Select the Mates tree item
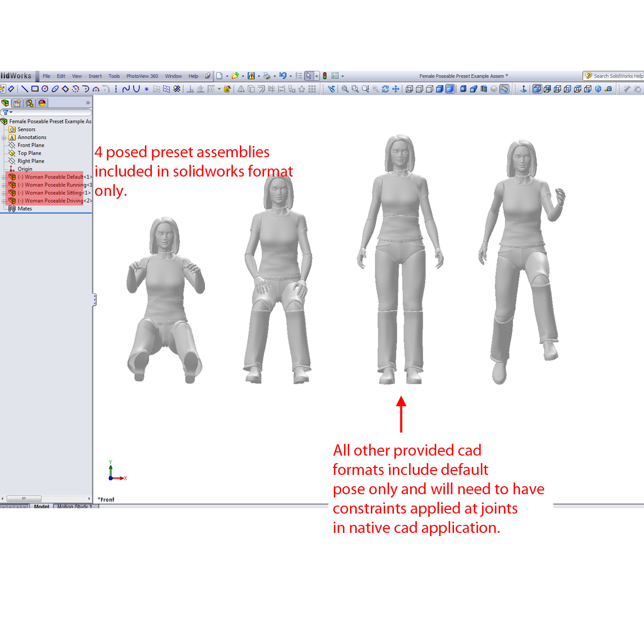Image resolution: width=644 pixels, height=644 pixels. point(25,208)
